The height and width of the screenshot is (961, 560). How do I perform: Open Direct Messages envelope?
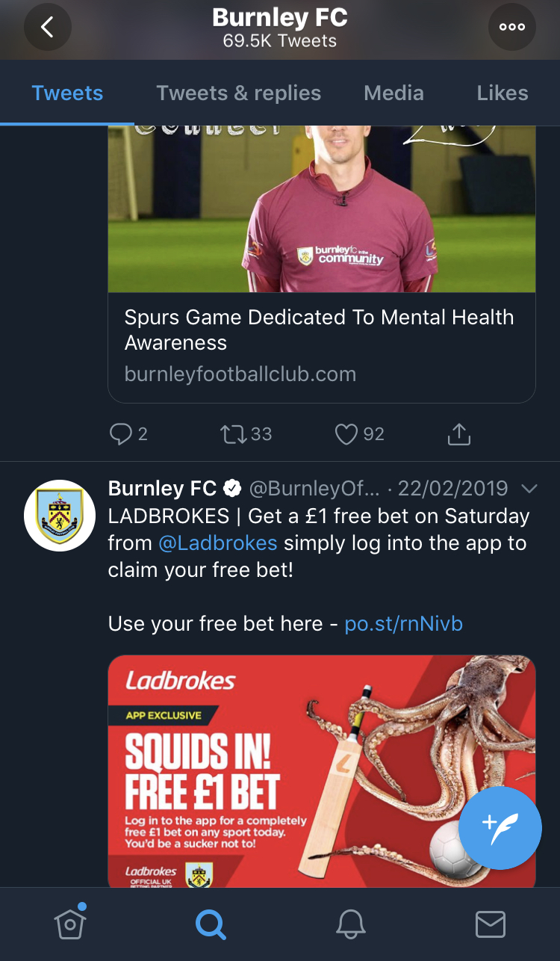(491, 924)
